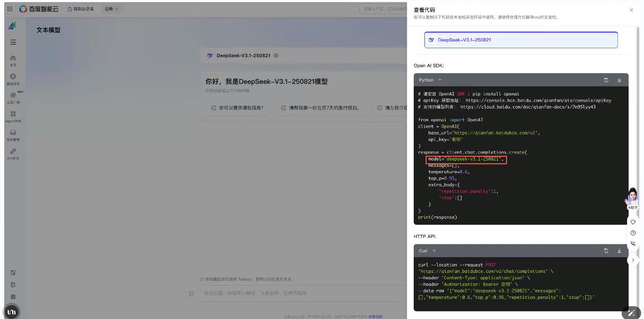Select suggestion 你可以提供哪些服务?
The width and height of the screenshot is (644, 319).
pos(238,108)
